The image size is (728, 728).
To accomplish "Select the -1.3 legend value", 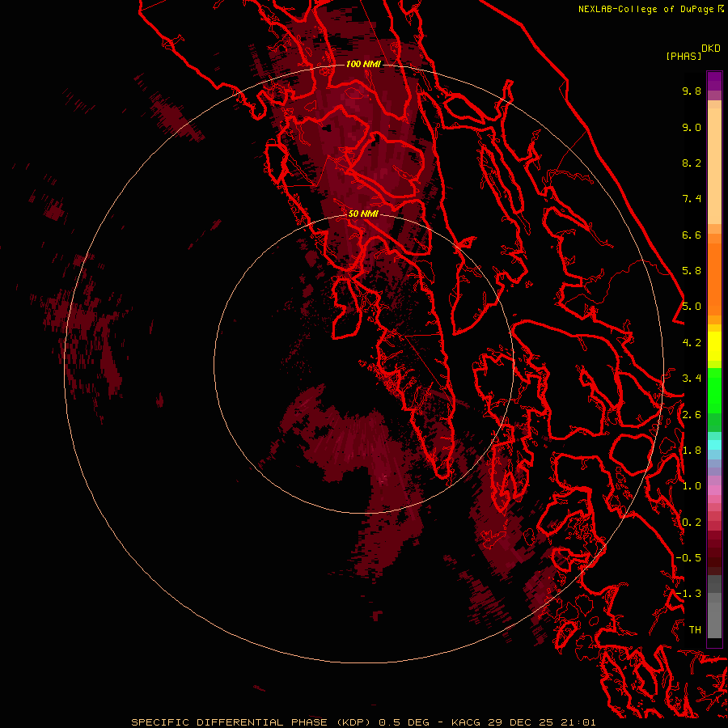I will click(688, 594).
